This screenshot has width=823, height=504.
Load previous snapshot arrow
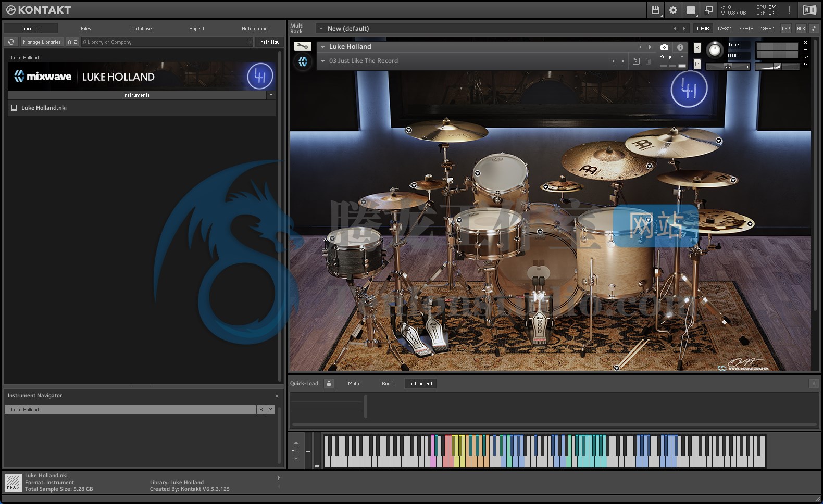click(x=613, y=61)
